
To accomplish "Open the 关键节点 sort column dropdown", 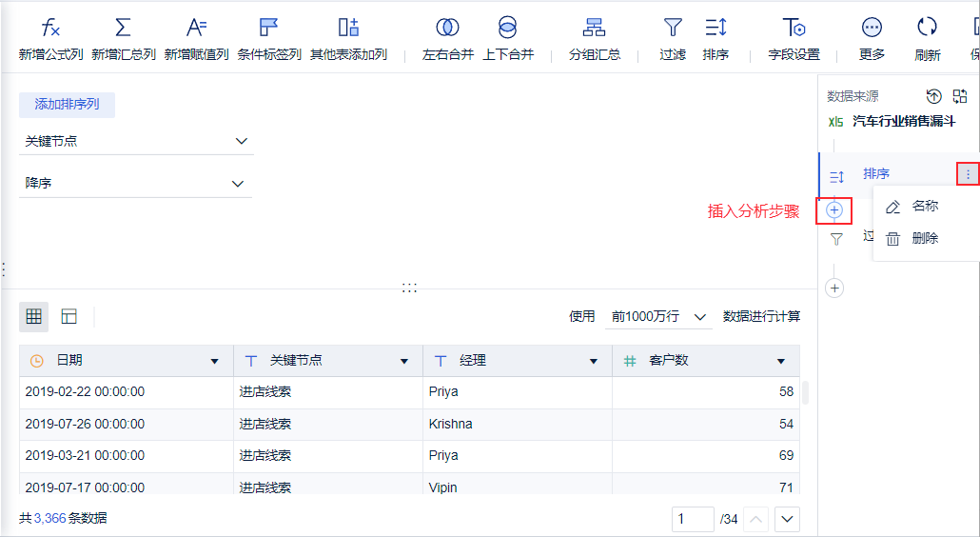I will pos(136,141).
